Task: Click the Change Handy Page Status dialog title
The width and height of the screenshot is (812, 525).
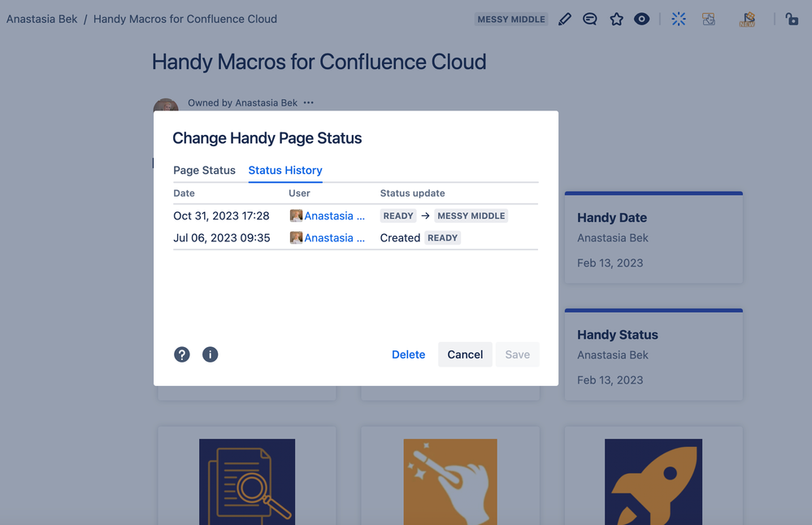Action: (x=267, y=138)
